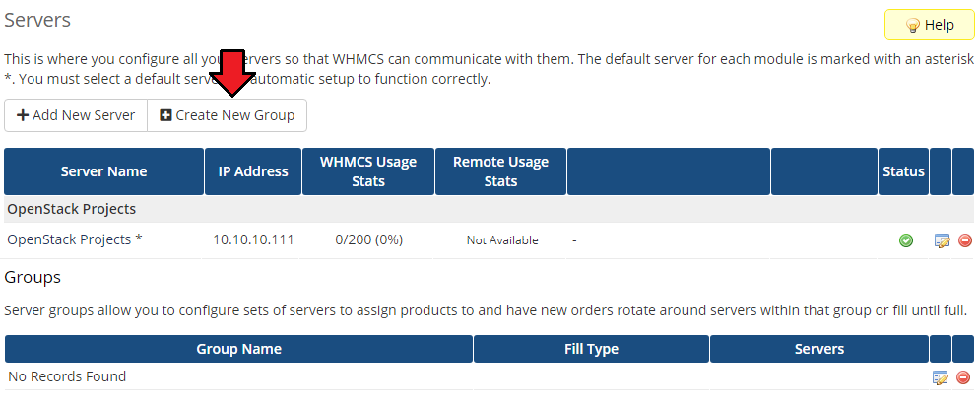Open the Help button
The image size is (980, 409).
pos(930,25)
